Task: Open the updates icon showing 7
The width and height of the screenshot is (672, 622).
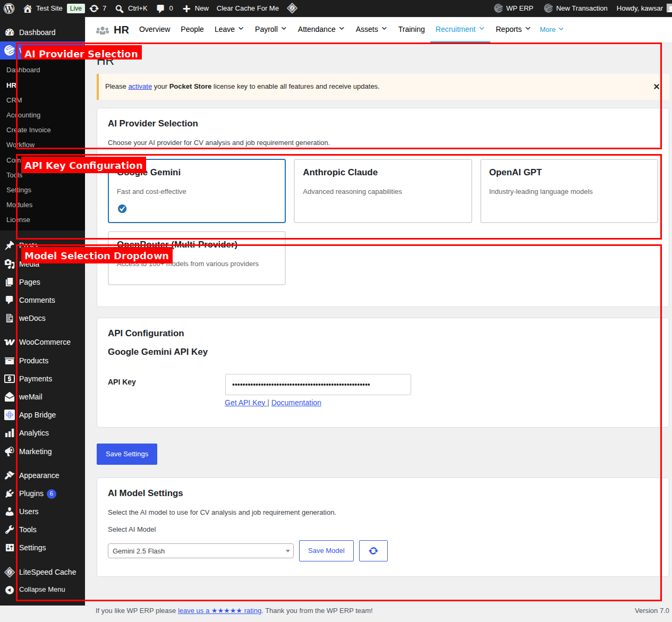Action: point(94,8)
